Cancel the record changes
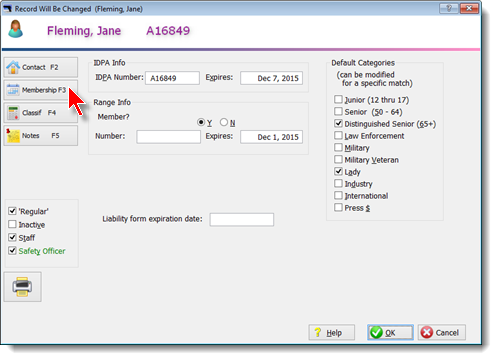 (442, 332)
